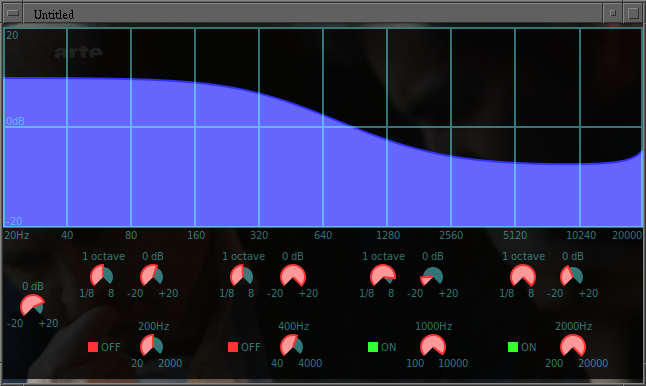Click the small minimize button in title bar
Viewport: 646px width, 386px height.
pos(612,13)
